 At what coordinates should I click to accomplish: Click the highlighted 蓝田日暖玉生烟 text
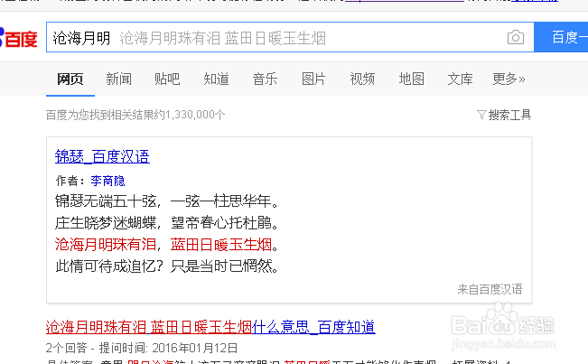pos(221,245)
